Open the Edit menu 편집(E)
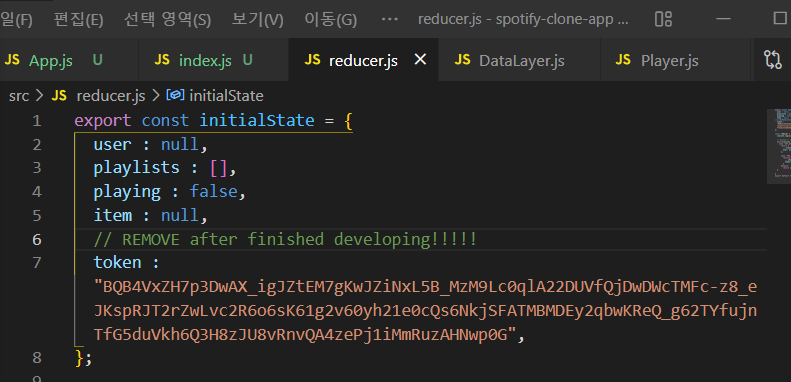The height and width of the screenshot is (382, 791). pos(78,20)
